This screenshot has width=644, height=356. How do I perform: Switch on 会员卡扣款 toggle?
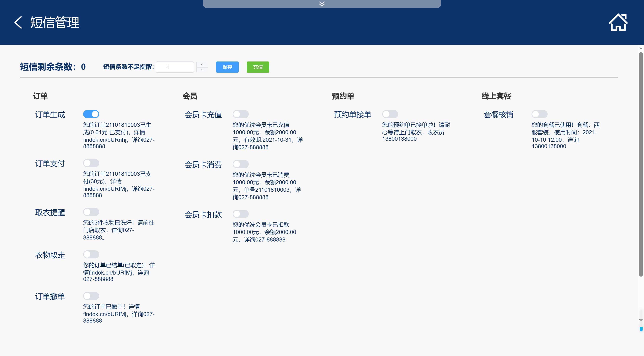point(240,214)
